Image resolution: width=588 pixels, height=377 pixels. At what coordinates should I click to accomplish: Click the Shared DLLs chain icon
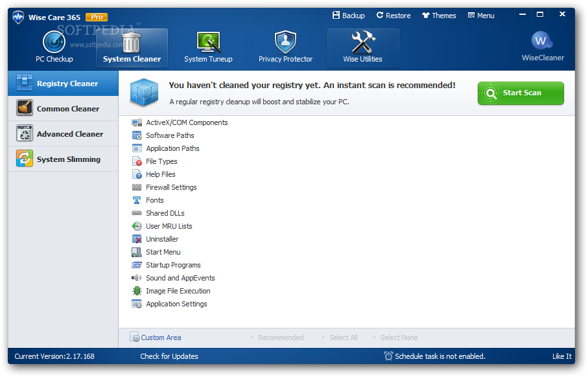coord(137,213)
